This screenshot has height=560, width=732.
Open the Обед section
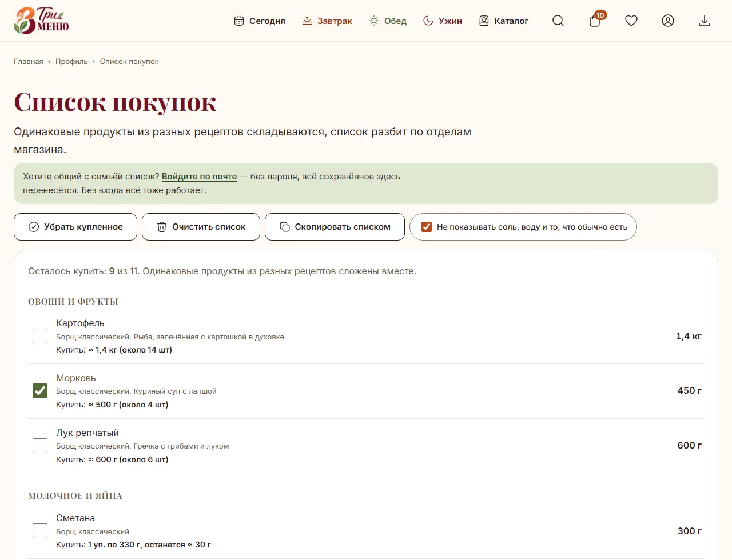[x=388, y=21]
